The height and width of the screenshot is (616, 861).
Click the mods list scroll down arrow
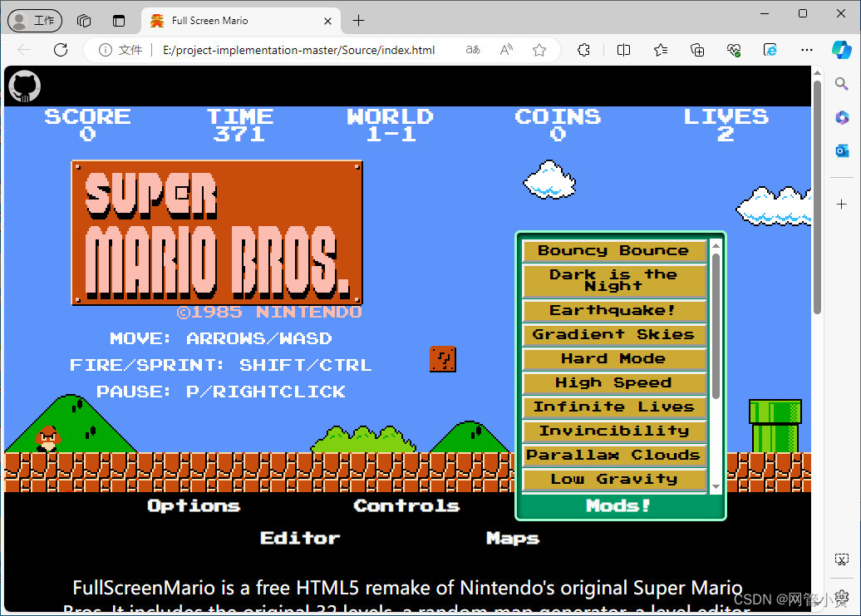716,486
